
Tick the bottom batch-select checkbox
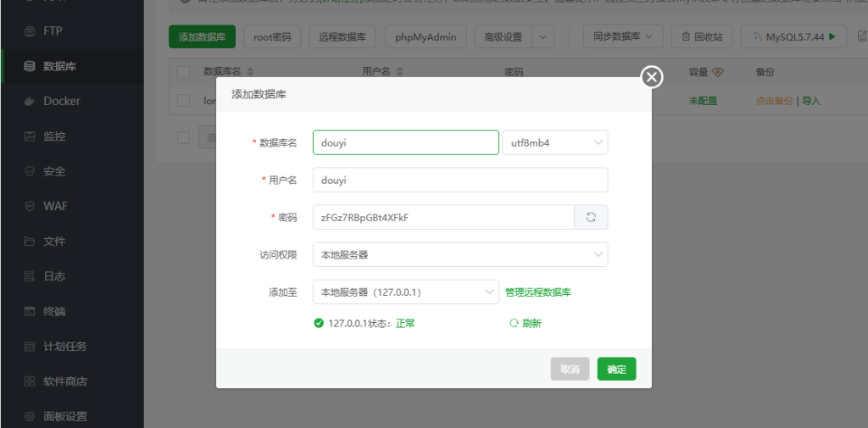183,137
